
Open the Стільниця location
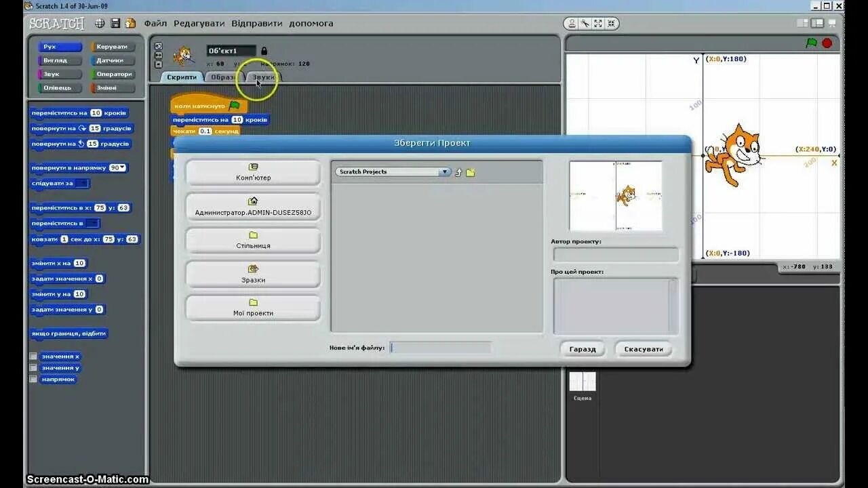click(x=253, y=240)
